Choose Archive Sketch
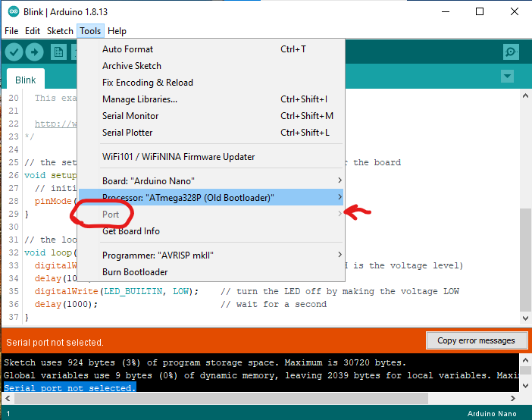The width and height of the screenshot is (532, 420). pyautogui.click(x=211, y=66)
